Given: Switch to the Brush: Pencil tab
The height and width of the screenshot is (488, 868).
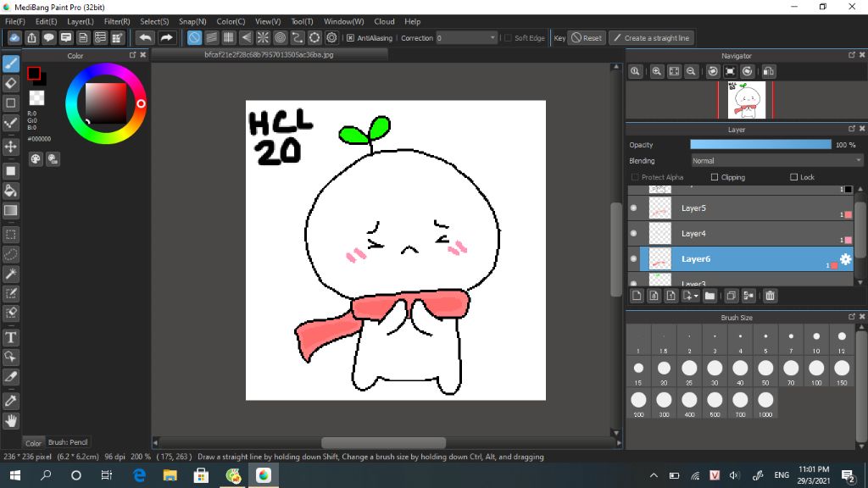Looking at the screenshot, I should coord(68,442).
